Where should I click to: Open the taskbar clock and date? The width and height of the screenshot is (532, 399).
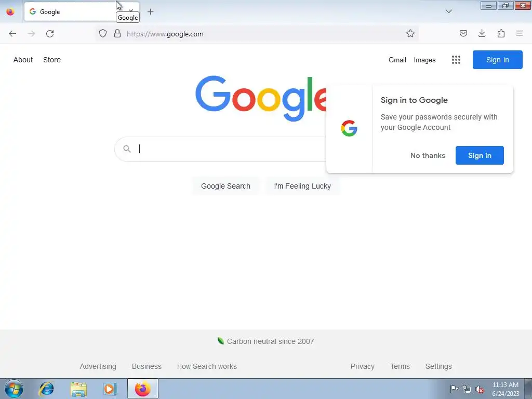(506, 389)
